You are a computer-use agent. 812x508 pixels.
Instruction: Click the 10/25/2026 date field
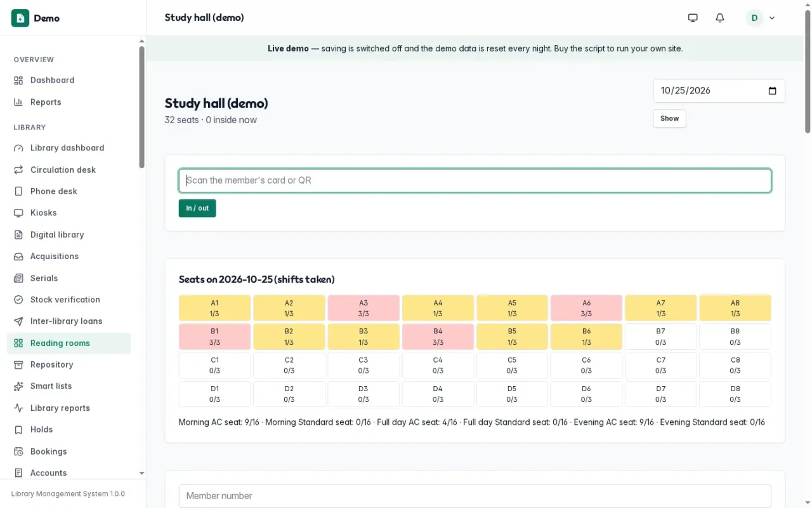pyautogui.click(x=719, y=91)
